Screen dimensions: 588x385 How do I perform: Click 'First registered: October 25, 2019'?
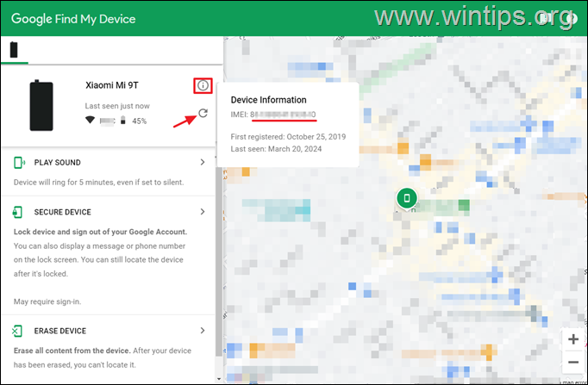[288, 137]
